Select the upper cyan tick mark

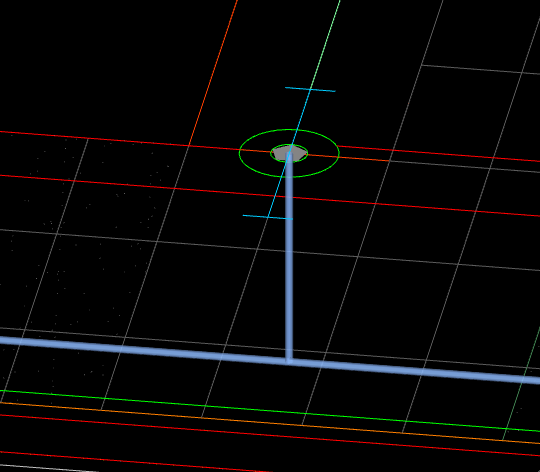310,90
